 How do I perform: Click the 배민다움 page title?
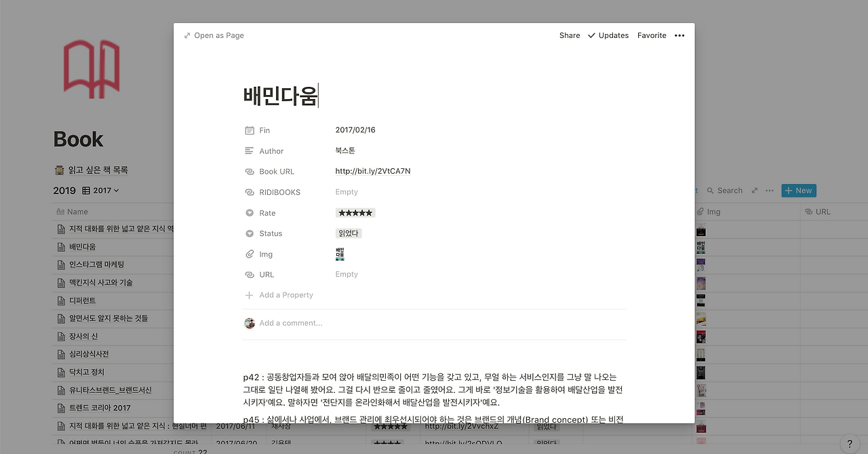point(280,96)
